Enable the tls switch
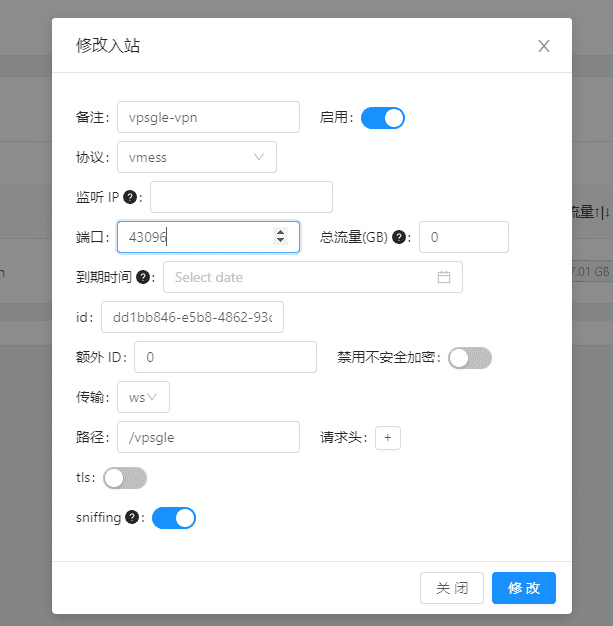Image resolution: width=613 pixels, height=626 pixels. (125, 478)
